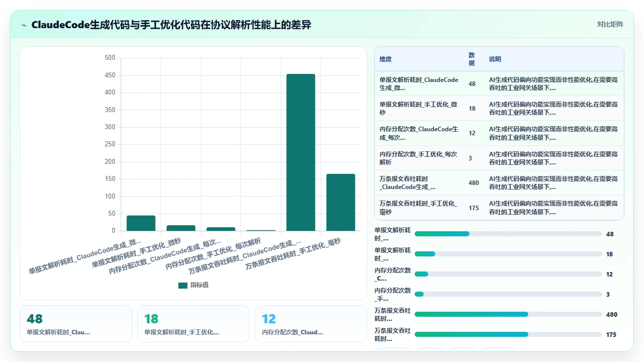The width and height of the screenshot is (644, 362).
Task: Click the lightning icon beside the title
Action: click(x=24, y=25)
